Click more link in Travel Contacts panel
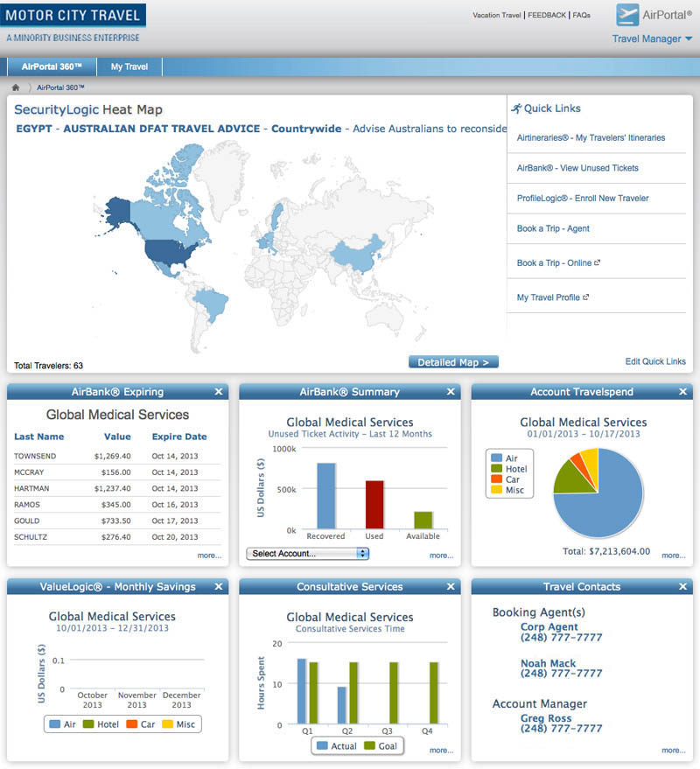700x769 pixels. click(674, 751)
